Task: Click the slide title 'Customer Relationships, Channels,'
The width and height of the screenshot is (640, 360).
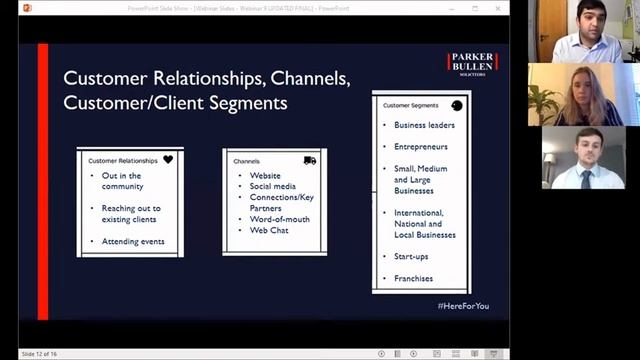Action: (x=207, y=78)
